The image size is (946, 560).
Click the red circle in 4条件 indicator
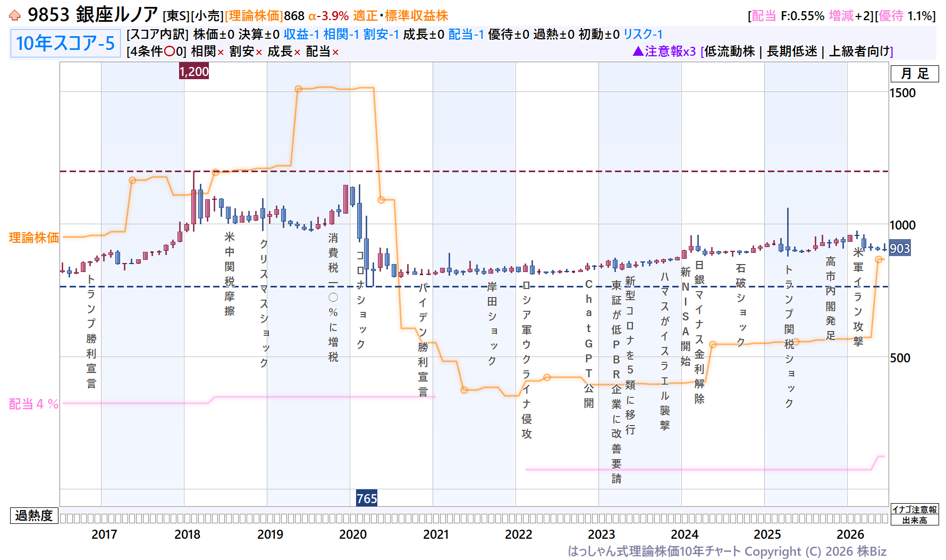click(x=169, y=52)
